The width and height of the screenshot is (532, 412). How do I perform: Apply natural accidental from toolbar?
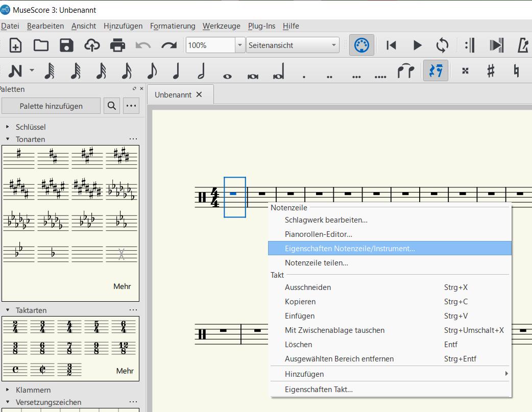[516, 70]
